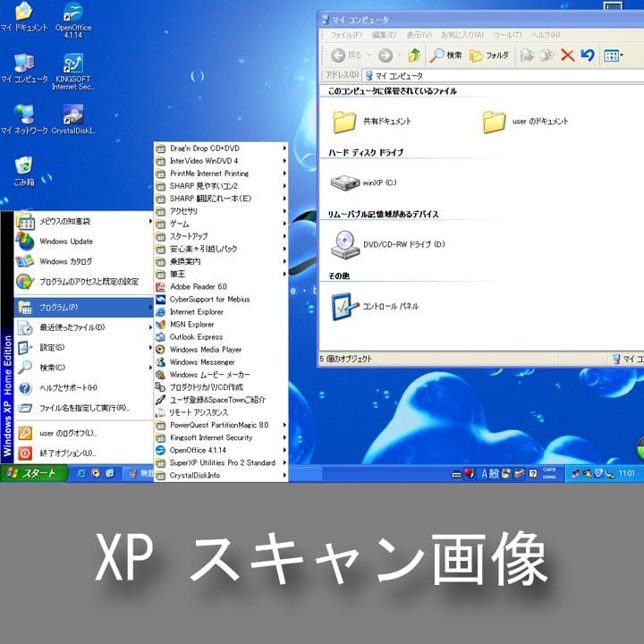
Task: Launch Windows ムービー メーカー
Action: pos(221,375)
